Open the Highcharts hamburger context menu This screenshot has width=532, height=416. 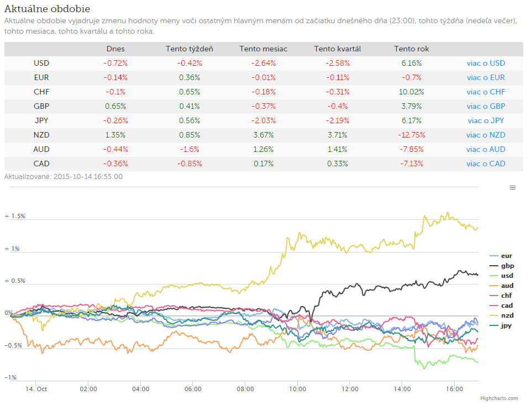coord(512,188)
